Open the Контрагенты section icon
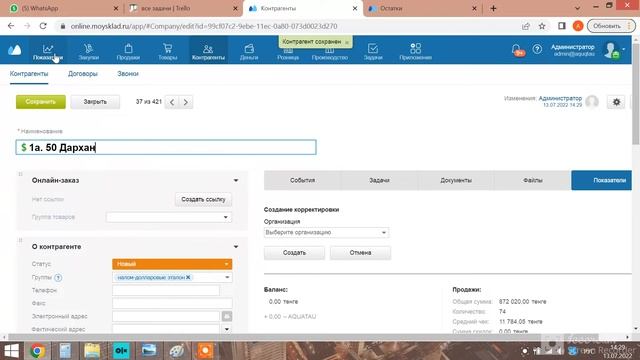 tap(208, 49)
